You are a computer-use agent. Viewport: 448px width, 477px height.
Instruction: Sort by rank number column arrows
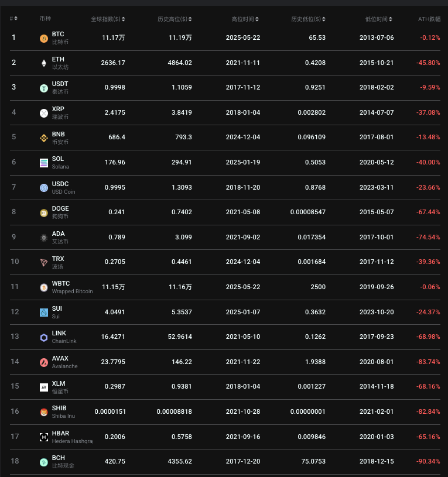(x=13, y=19)
